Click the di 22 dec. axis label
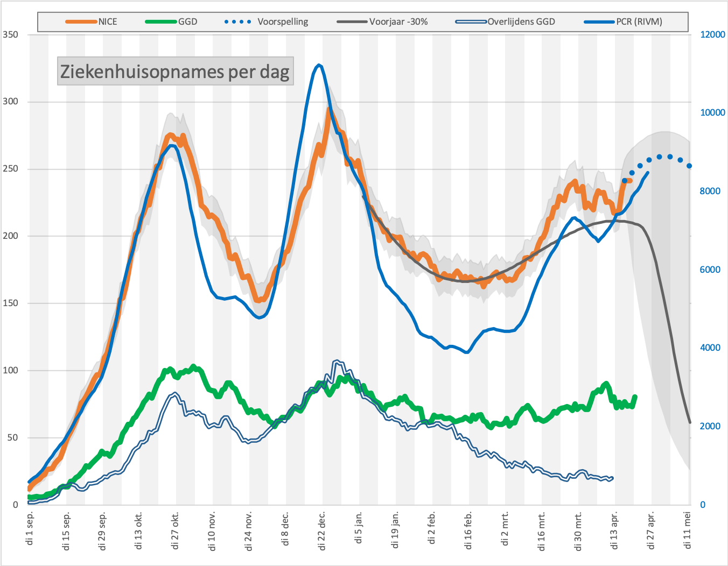Screen dimensions: 728x566 322,531
